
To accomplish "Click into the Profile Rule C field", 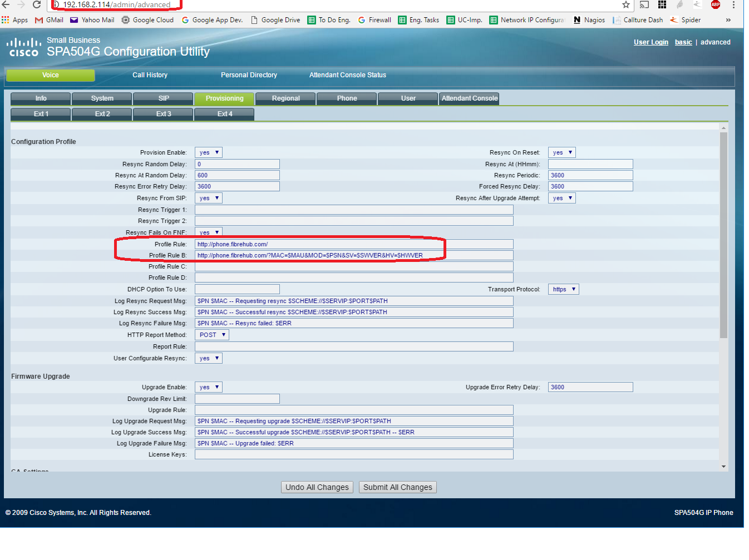I will pos(354,266).
